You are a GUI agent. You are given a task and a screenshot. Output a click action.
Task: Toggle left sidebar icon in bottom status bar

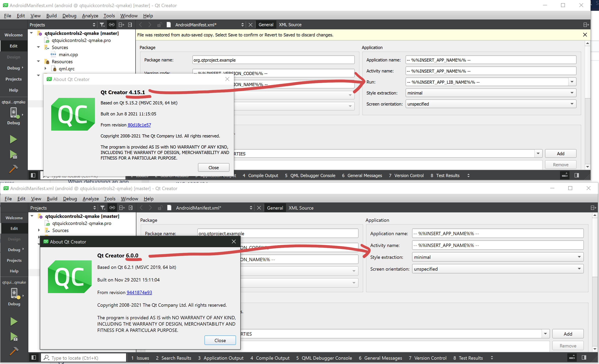point(34,357)
